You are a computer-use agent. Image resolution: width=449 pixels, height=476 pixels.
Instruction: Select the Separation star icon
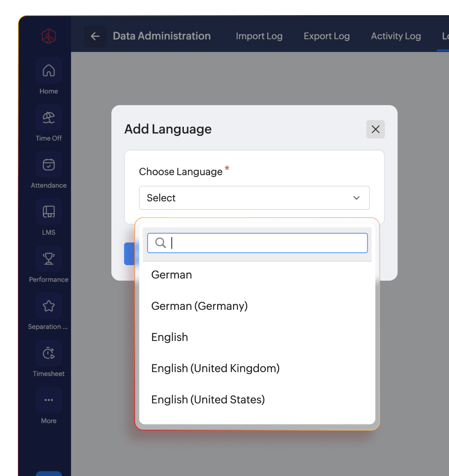pos(48,305)
